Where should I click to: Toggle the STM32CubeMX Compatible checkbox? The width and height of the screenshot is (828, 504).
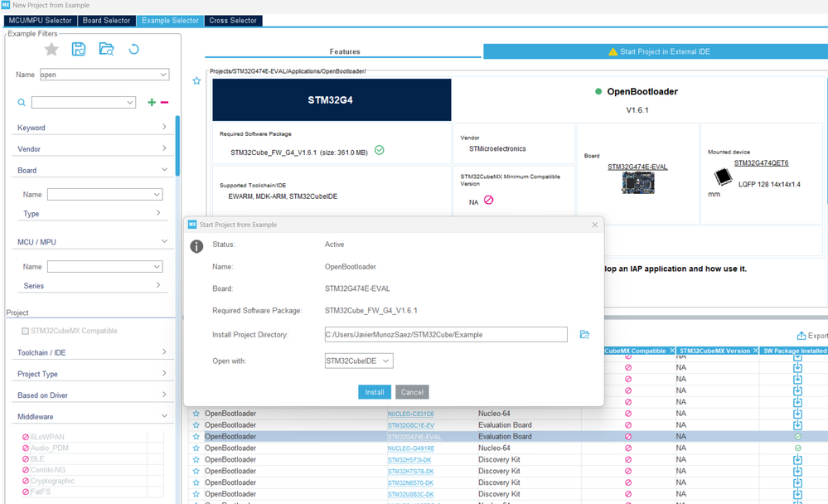click(25, 332)
